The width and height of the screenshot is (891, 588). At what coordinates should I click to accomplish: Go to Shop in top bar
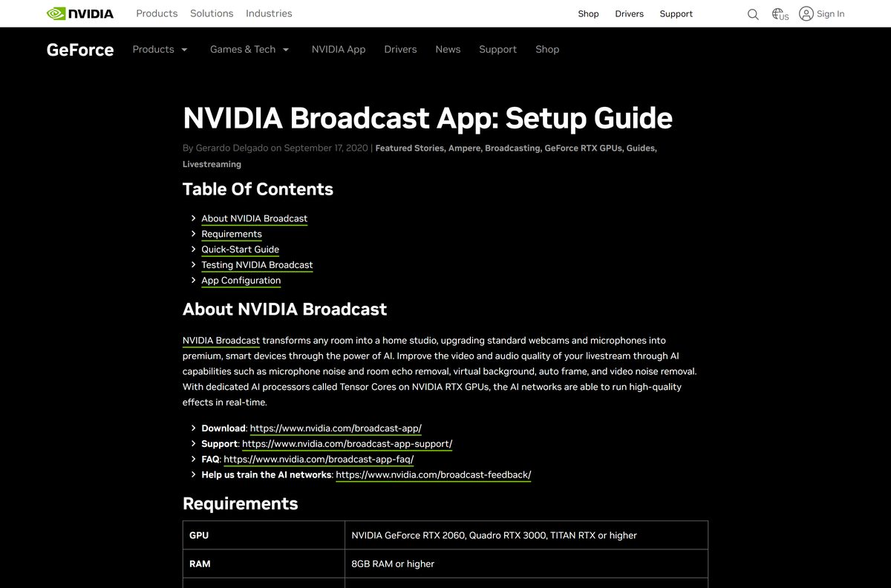588,14
